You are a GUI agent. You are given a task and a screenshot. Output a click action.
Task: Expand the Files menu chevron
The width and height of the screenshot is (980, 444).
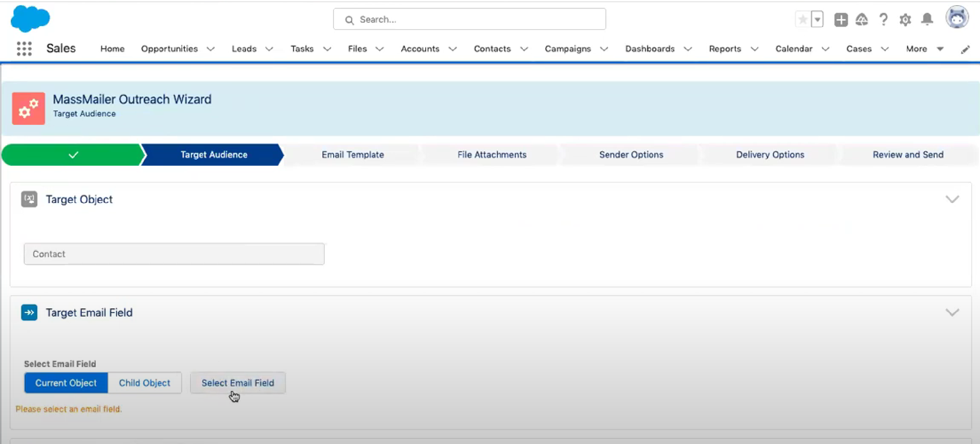pos(380,49)
